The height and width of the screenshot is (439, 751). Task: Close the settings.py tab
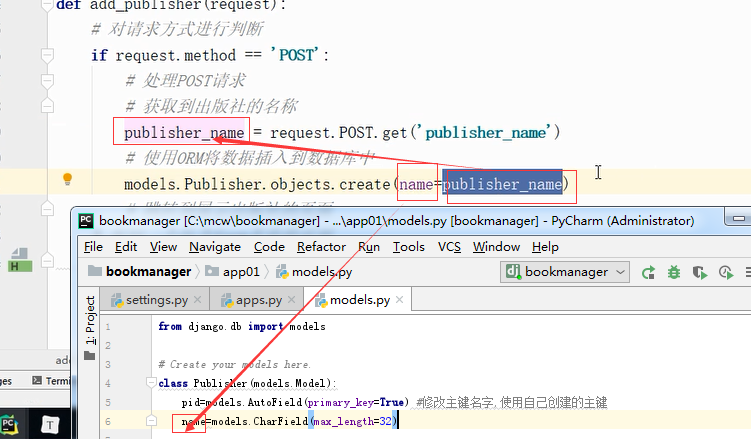click(197, 300)
